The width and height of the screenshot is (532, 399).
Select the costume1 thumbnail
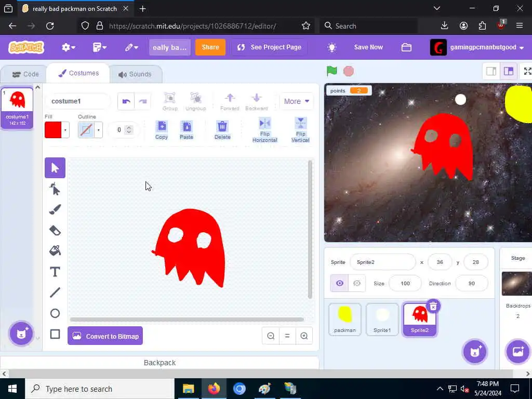[17, 108]
